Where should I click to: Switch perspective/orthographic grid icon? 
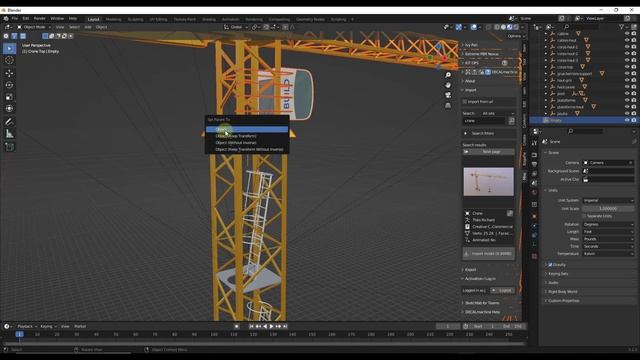pyautogui.click(x=448, y=105)
